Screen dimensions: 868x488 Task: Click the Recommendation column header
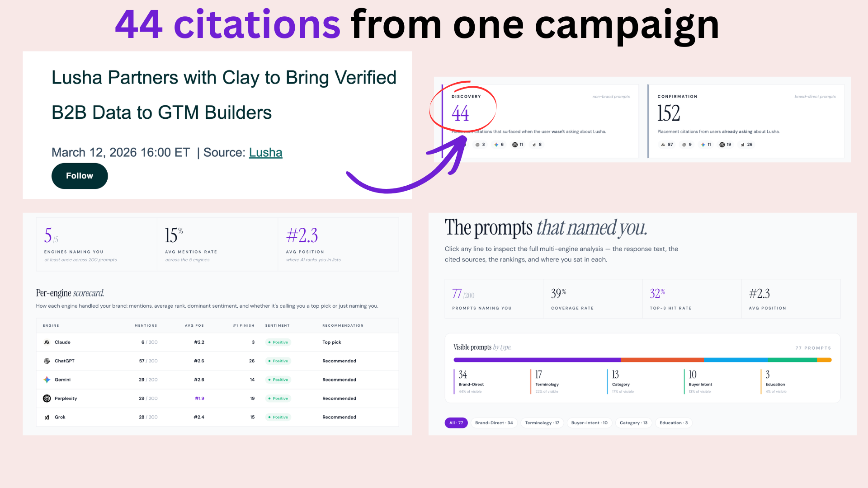343,326
